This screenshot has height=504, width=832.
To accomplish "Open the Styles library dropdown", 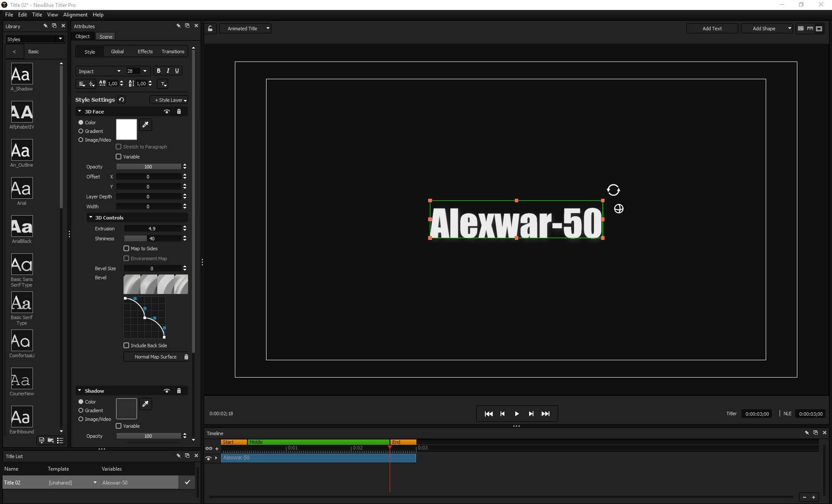I will click(35, 39).
